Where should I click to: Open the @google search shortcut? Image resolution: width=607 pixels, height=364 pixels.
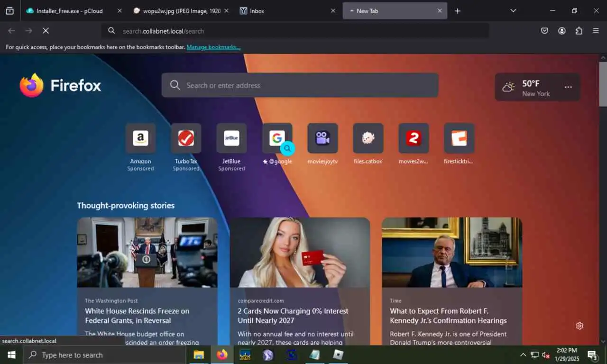point(277,138)
